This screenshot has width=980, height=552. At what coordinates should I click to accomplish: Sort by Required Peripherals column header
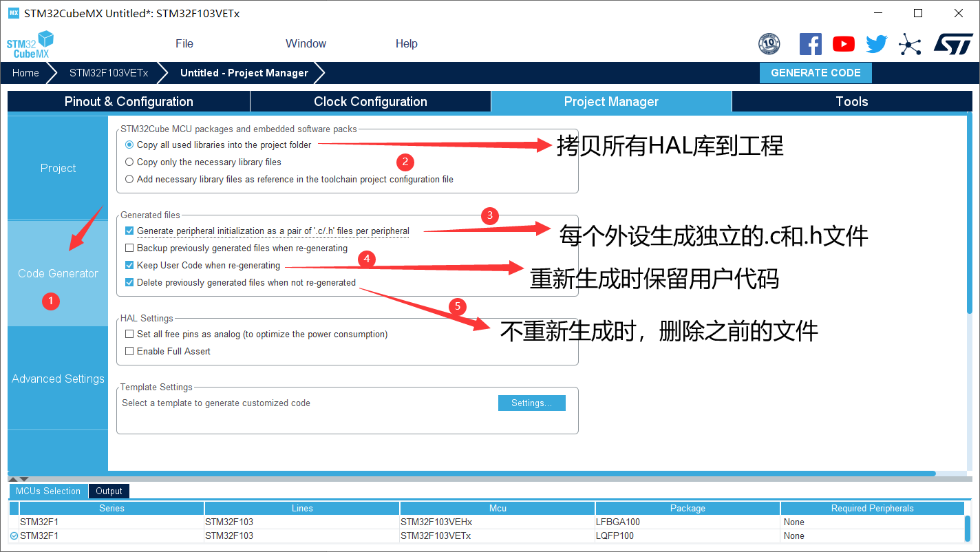[872, 508]
